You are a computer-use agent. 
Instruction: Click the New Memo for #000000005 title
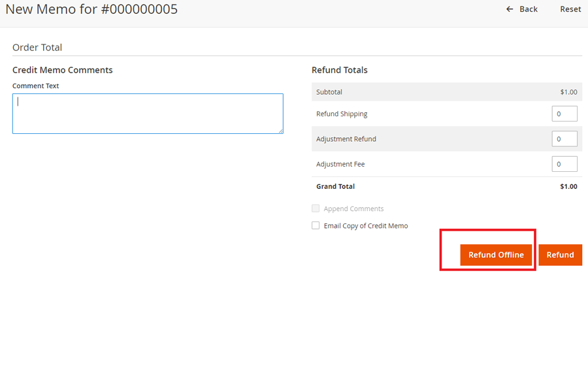tap(91, 9)
